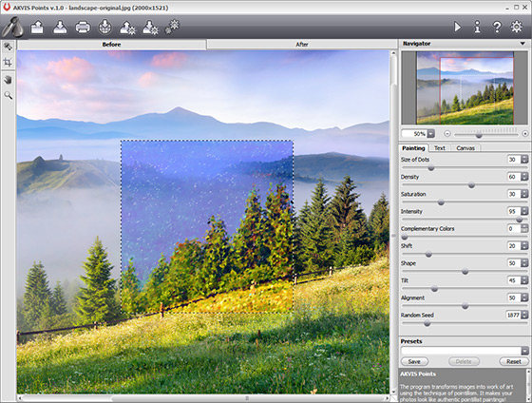Open help with the question mark icon
The height and width of the screenshot is (403, 532).
pyautogui.click(x=497, y=27)
